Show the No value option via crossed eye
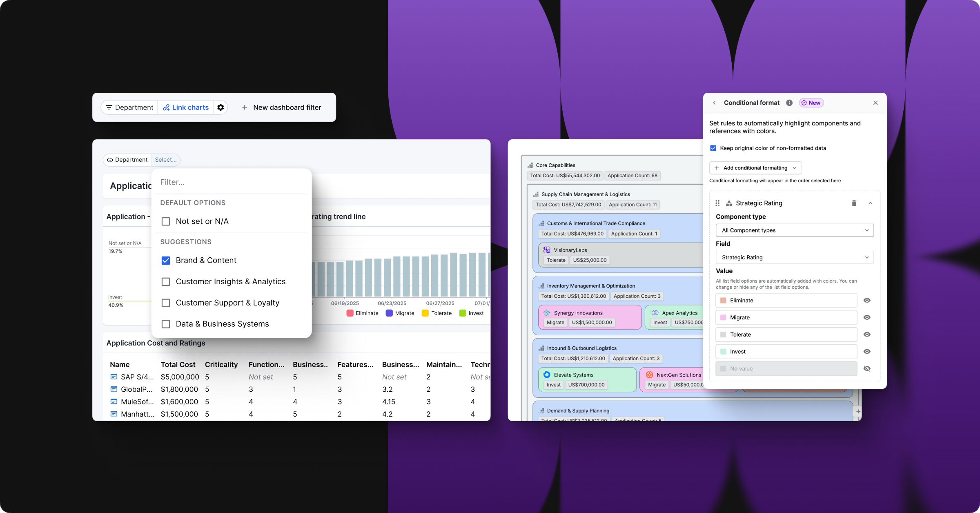The width and height of the screenshot is (980, 513). coord(867,368)
